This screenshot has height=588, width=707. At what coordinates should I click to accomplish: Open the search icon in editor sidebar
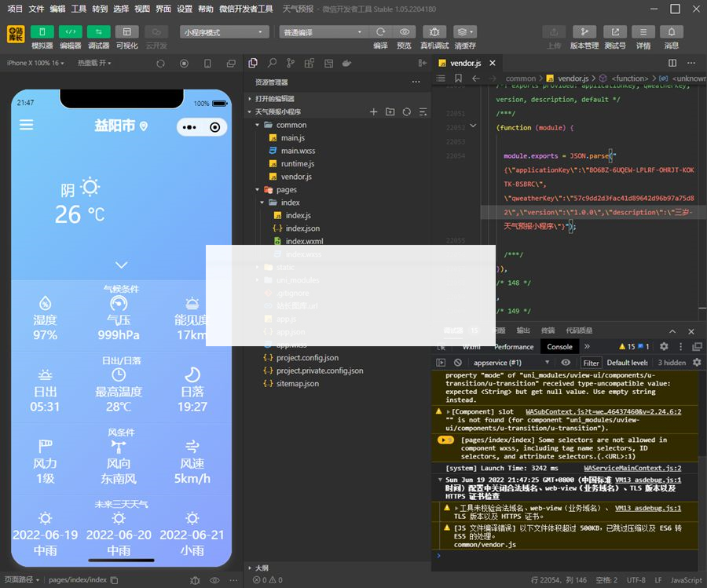tap(272, 63)
